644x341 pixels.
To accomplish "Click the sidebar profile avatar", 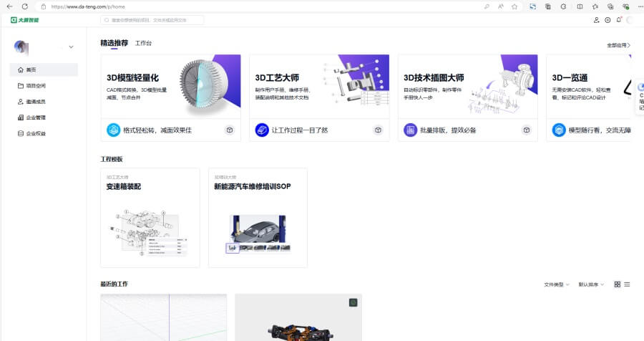I will (21, 47).
